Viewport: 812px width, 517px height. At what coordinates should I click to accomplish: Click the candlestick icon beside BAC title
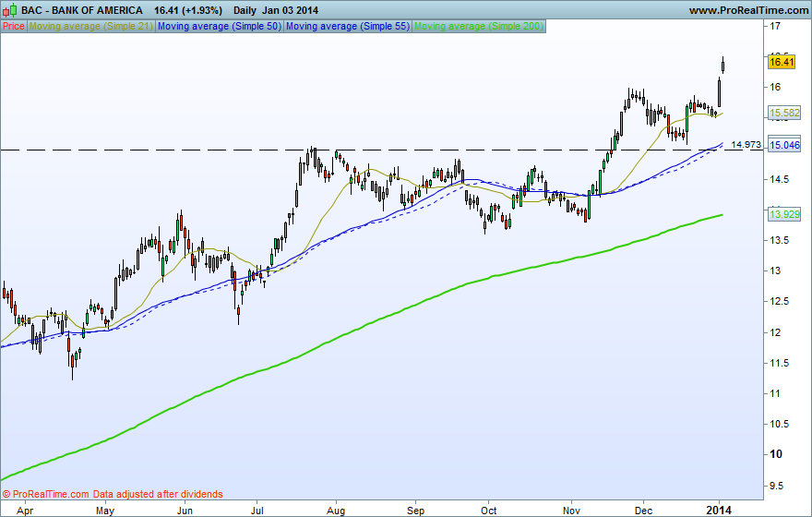[x=9, y=10]
